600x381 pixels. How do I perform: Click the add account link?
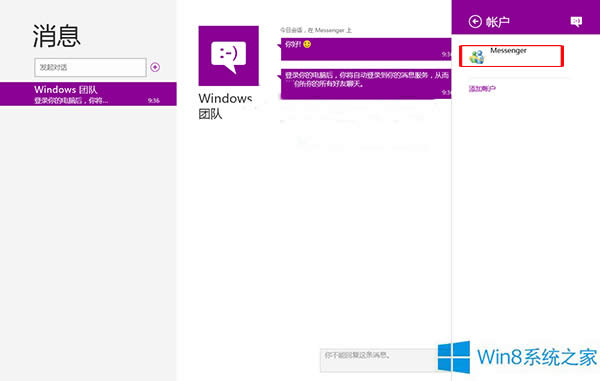482,89
